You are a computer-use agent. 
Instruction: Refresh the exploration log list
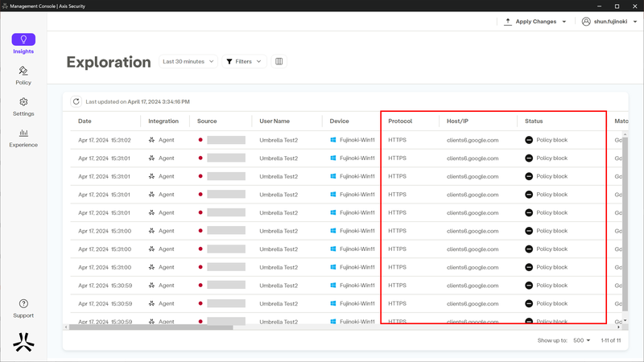pyautogui.click(x=76, y=101)
